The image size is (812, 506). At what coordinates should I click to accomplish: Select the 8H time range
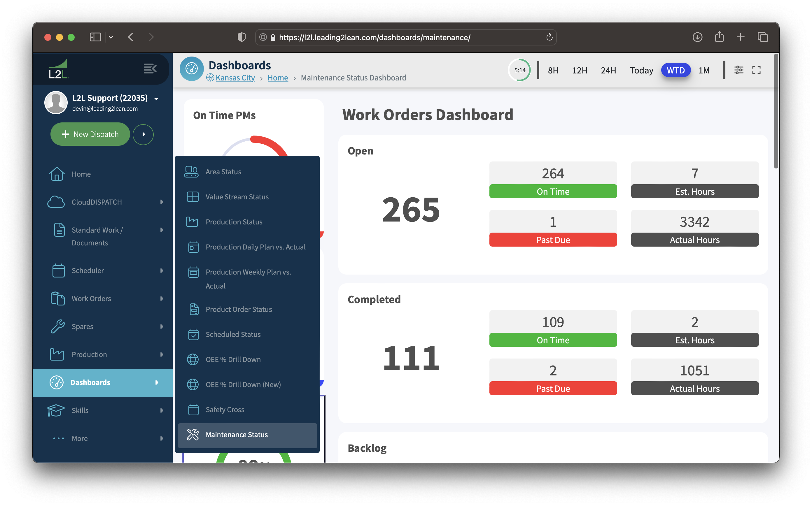[x=553, y=70]
